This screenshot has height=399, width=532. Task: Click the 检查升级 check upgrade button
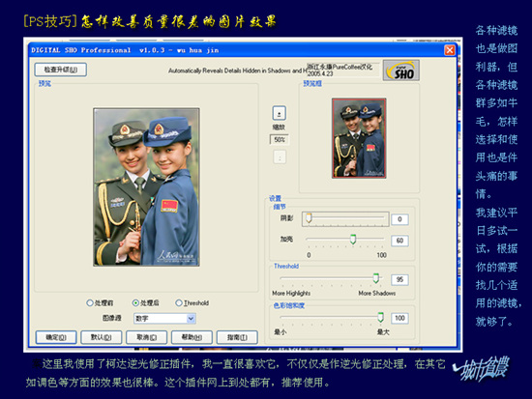click(x=60, y=70)
